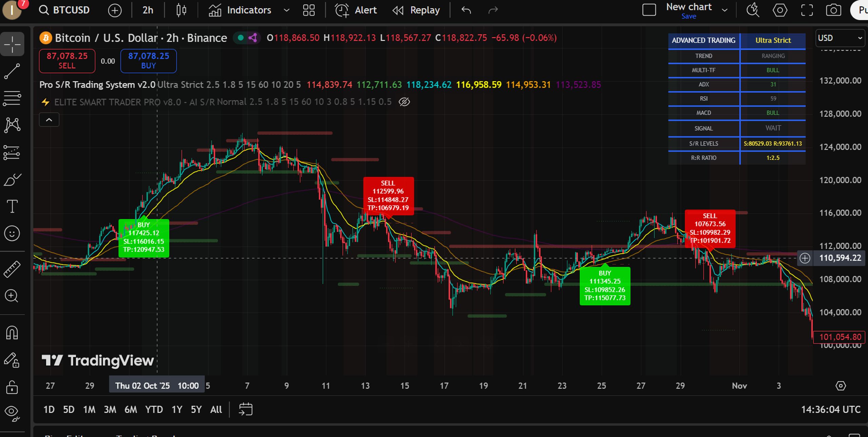The width and height of the screenshot is (868, 437).
Task: Select the BUY 117425.12 signal label
Action: point(144,237)
